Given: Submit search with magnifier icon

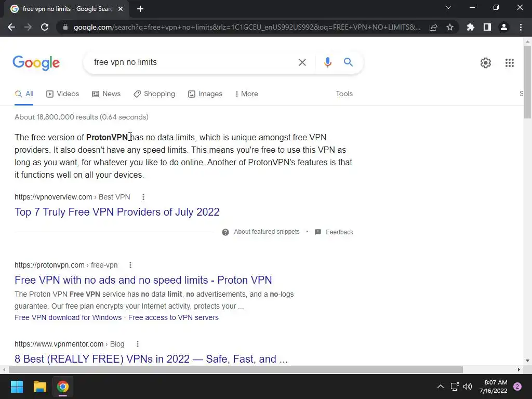Looking at the screenshot, I should click(x=348, y=62).
